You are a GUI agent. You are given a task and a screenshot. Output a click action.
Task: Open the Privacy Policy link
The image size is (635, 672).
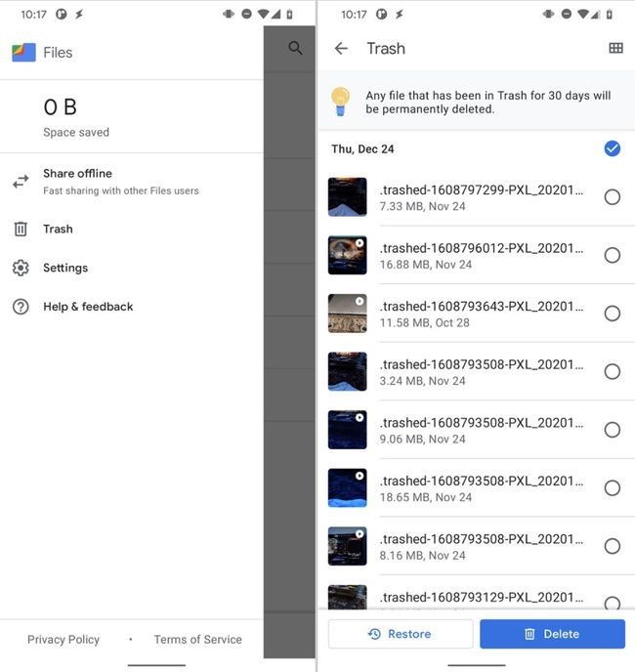(x=63, y=640)
